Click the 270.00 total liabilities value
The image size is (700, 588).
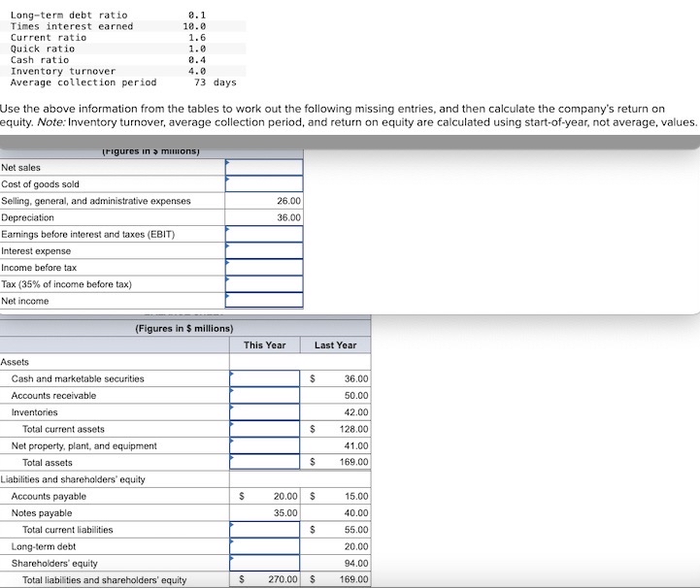tap(283, 579)
